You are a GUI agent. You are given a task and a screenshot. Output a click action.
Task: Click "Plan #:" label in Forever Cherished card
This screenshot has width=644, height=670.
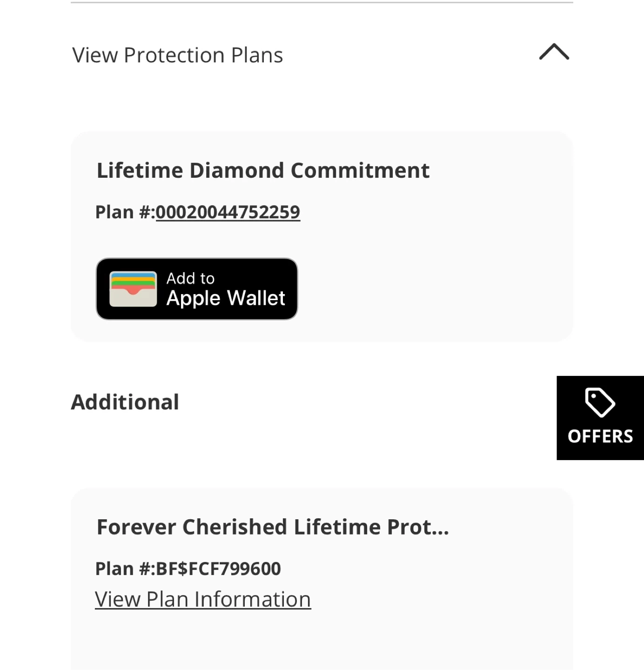124,569
